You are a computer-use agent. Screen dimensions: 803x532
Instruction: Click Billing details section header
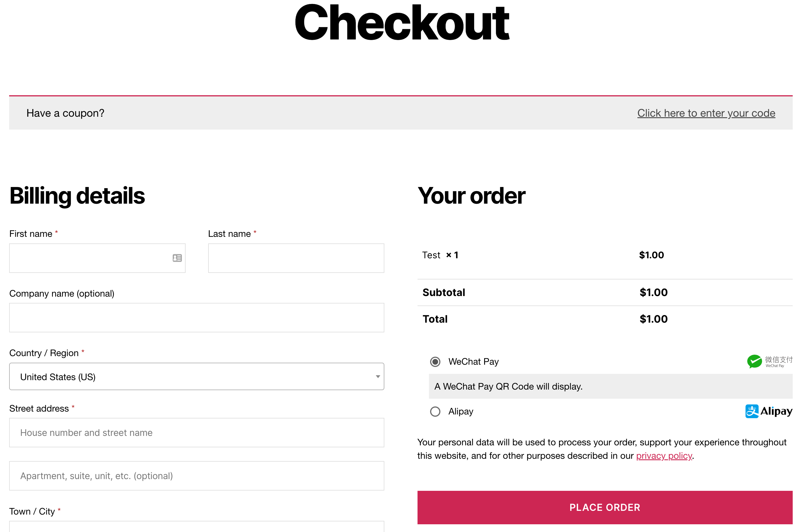(x=77, y=194)
